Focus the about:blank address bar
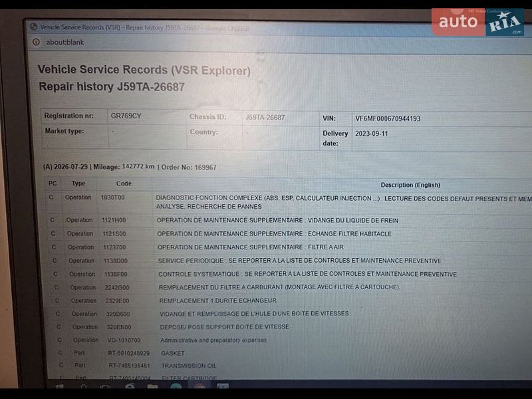The height and width of the screenshot is (399, 532). click(x=65, y=42)
